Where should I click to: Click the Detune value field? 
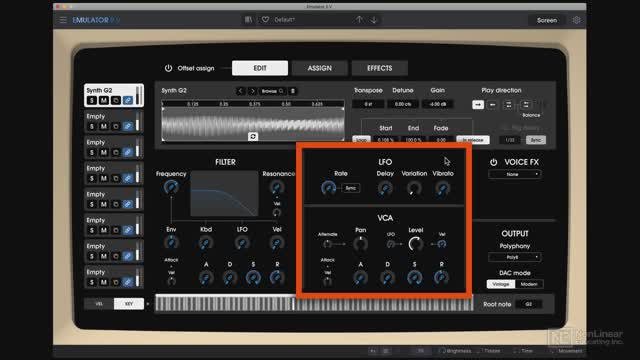(403, 104)
